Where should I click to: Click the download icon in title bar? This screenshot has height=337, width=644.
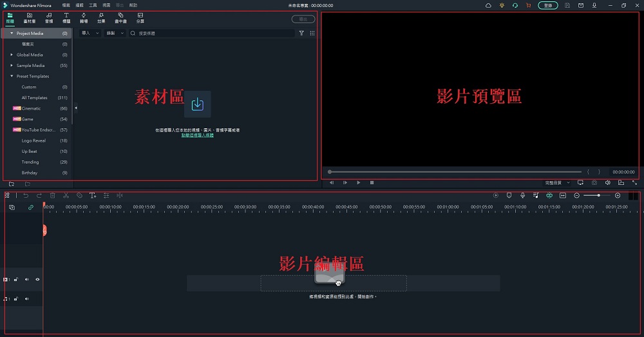point(594,5)
